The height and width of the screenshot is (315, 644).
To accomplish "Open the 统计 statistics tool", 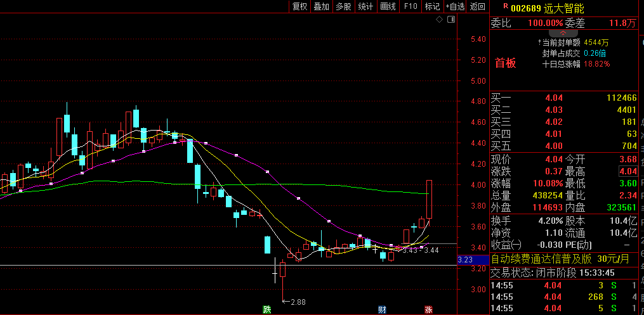I will tap(365, 6).
